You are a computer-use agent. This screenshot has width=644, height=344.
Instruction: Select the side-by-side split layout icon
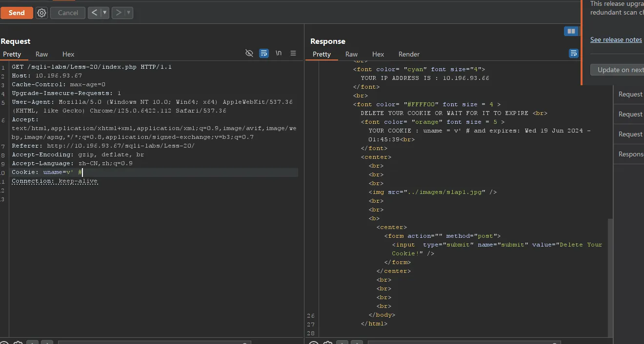pyautogui.click(x=571, y=31)
